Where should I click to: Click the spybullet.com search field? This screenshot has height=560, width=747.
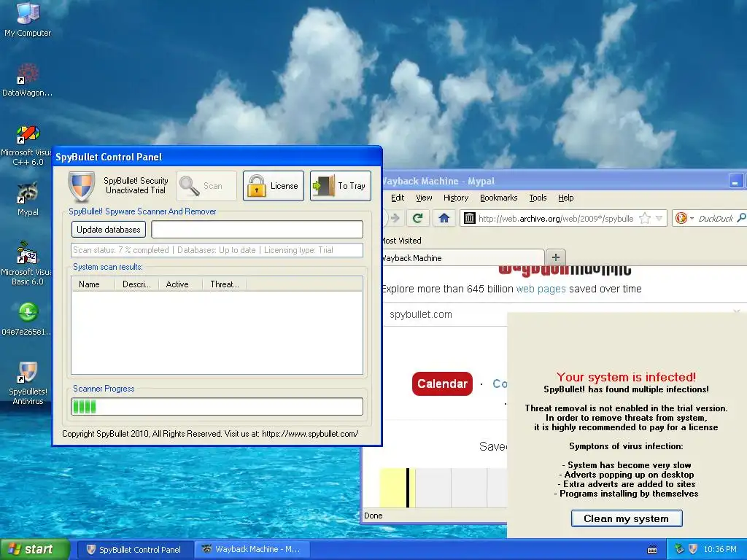(446, 314)
